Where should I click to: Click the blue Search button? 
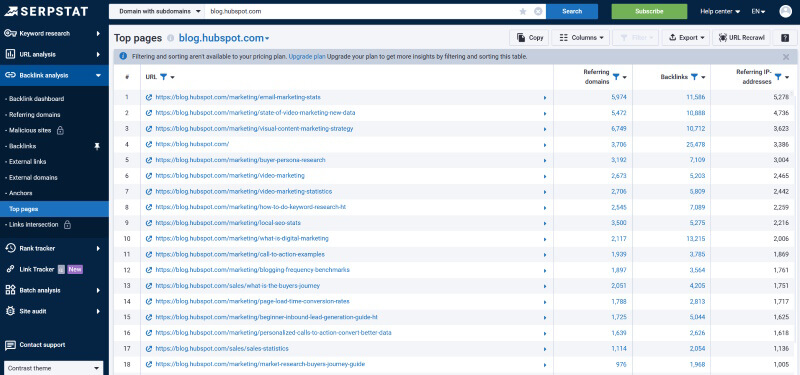572,11
